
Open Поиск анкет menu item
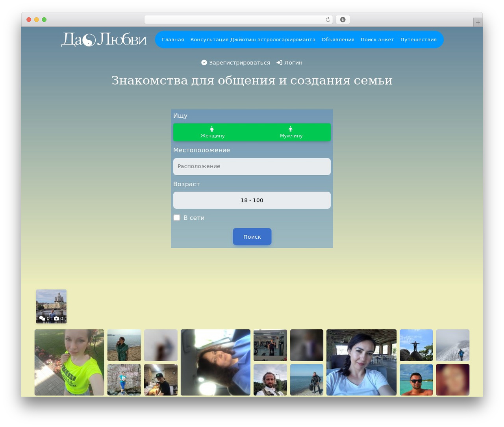point(377,40)
